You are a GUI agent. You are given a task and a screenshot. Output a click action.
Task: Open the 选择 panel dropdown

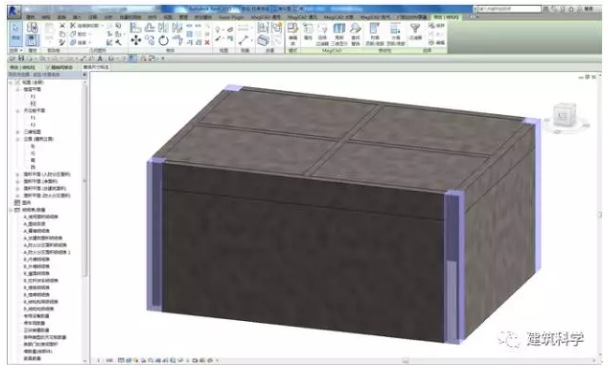(x=16, y=51)
